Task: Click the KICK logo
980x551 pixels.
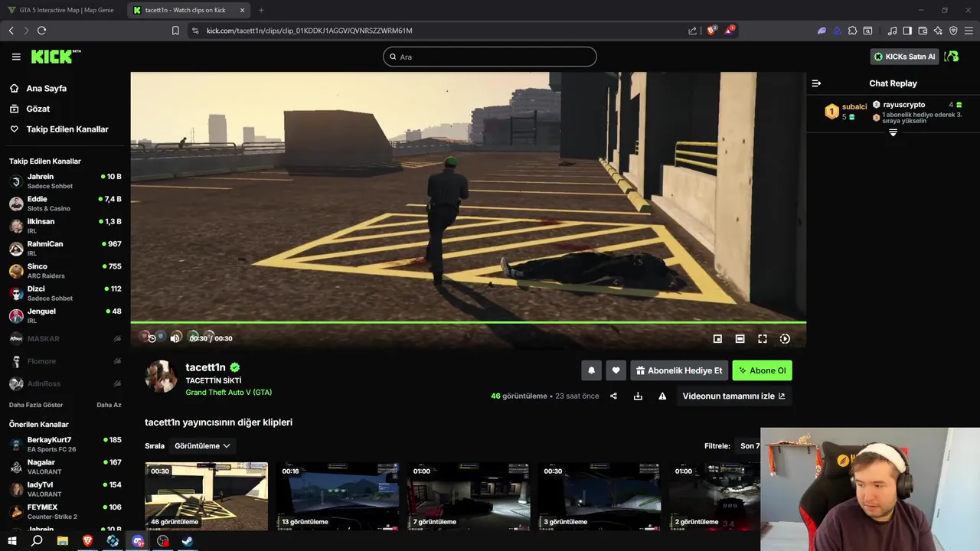Action: (x=56, y=57)
